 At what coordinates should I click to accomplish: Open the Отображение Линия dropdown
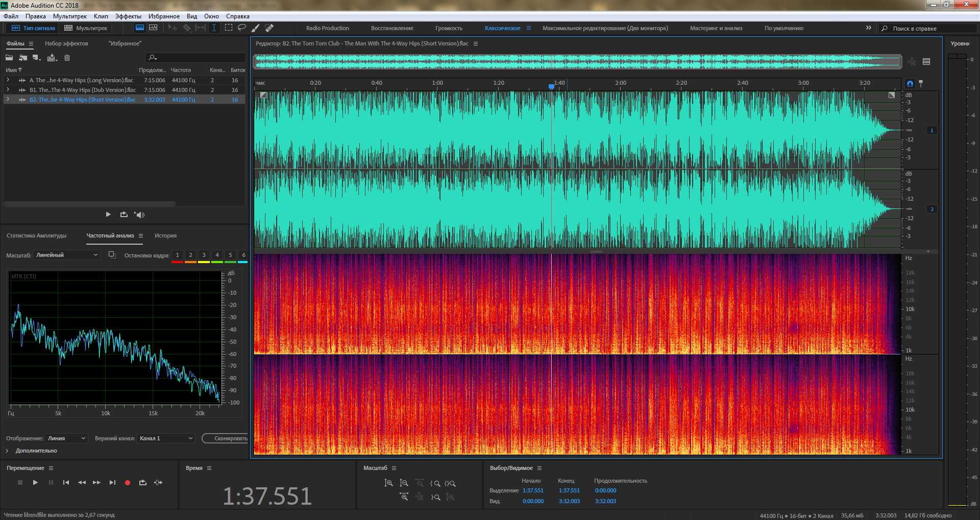66,438
